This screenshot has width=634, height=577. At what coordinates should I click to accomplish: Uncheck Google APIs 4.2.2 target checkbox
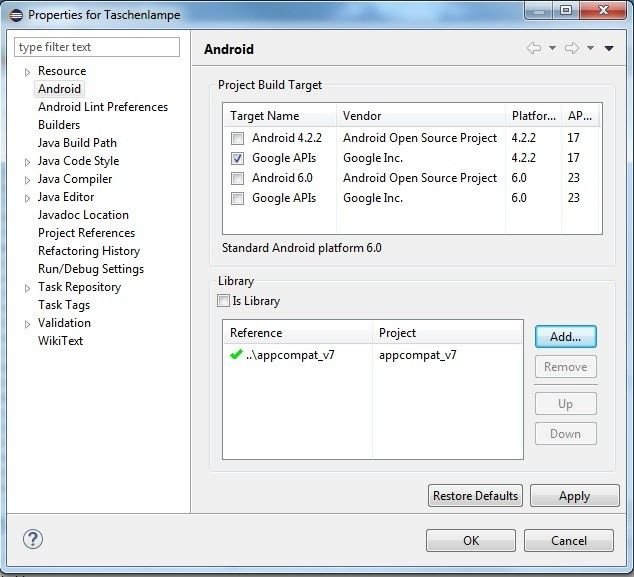pyautogui.click(x=237, y=158)
